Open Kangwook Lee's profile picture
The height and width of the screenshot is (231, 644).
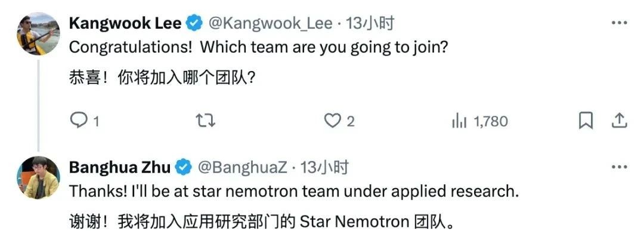38,33
